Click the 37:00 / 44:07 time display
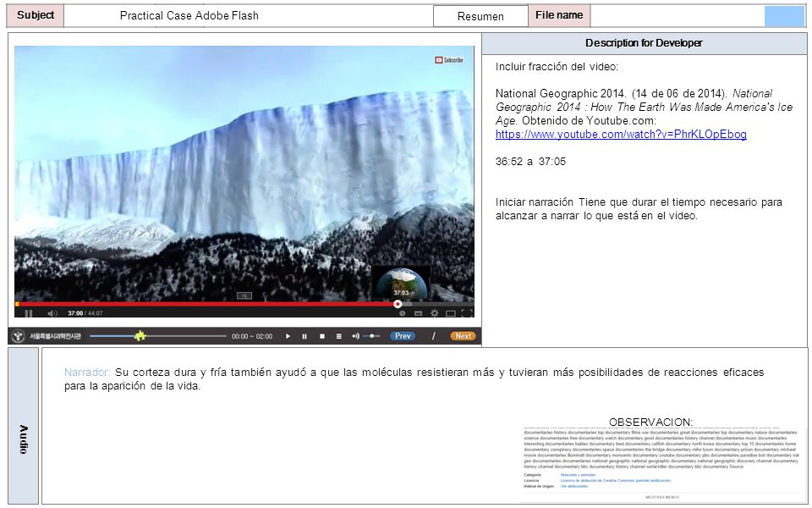 pos(85,313)
